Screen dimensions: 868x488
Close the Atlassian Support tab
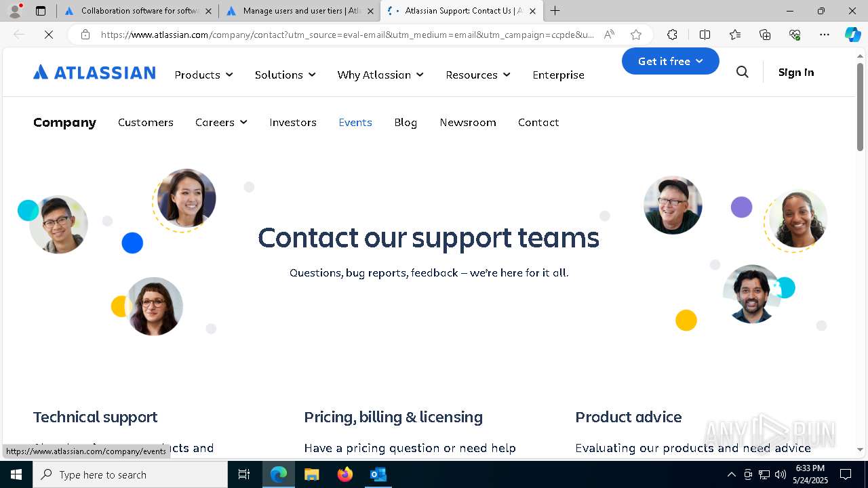(x=532, y=11)
